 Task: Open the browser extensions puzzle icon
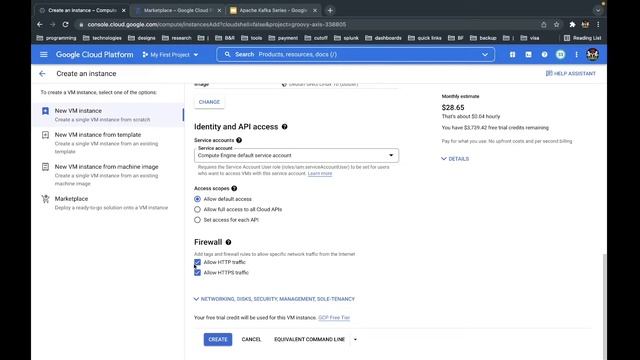click(572, 24)
